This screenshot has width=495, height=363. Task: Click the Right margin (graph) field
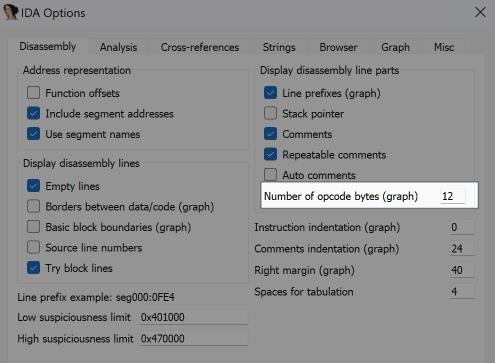coord(462,270)
